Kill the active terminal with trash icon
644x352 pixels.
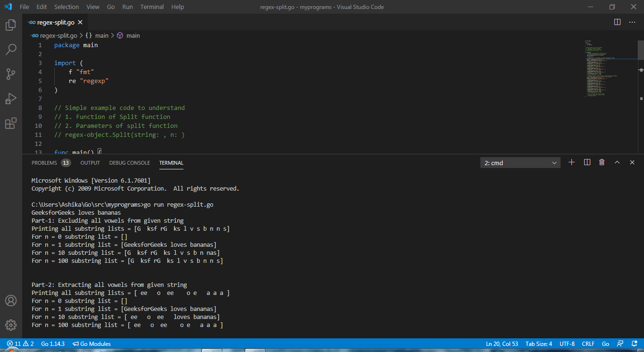pos(602,162)
